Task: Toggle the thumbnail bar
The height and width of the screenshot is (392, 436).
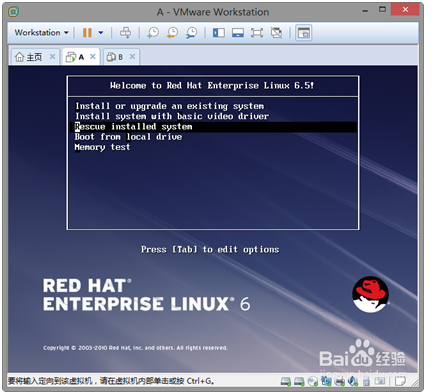Action: (238, 33)
